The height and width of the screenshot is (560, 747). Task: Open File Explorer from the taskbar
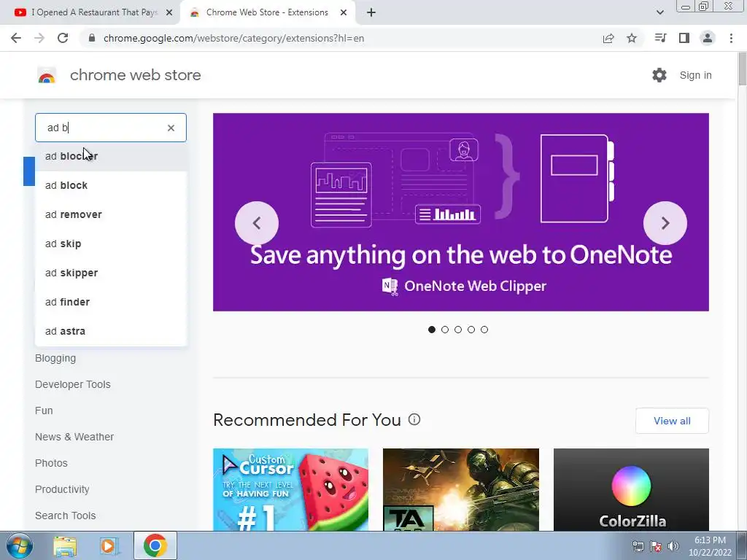pos(65,546)
